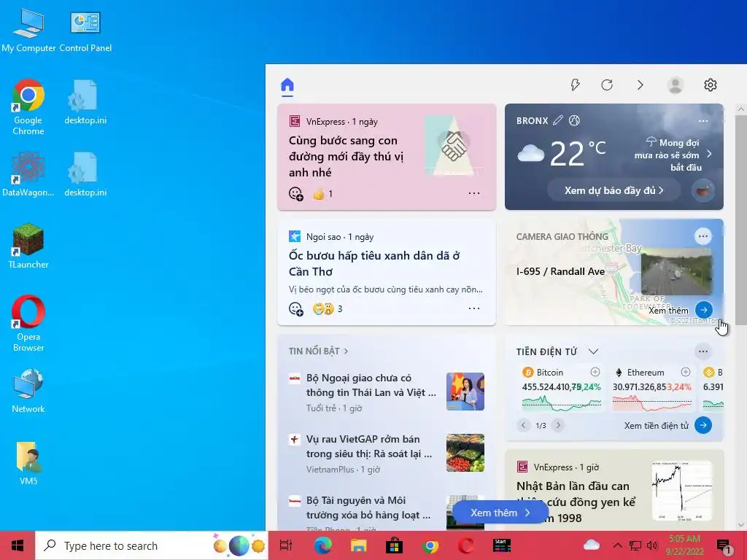Open news widget settings gear
The height and width of the screenshot is (560, 747).
[711, 85]
